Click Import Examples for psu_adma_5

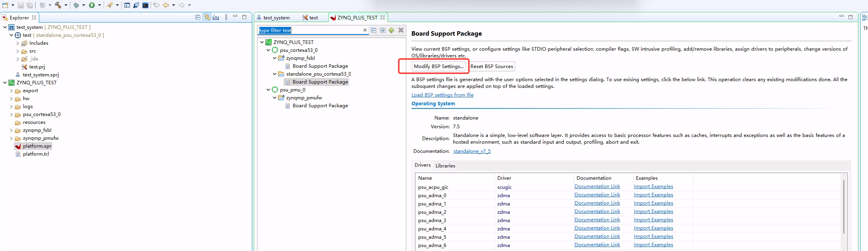pos(653,236)
